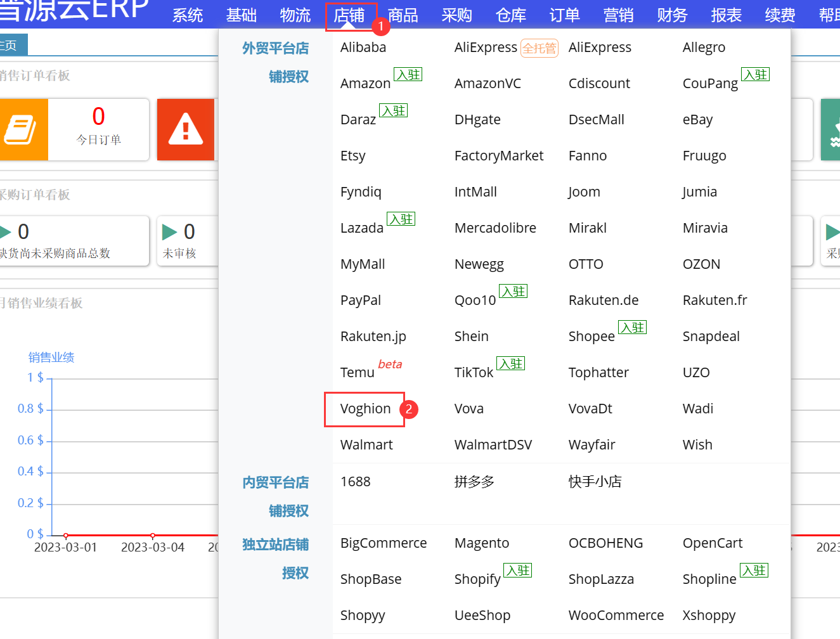Image resolution: width=840 pixels, height=639 pixels.
Task: Select Fruugo platform
Action: (x=704, y=156)
